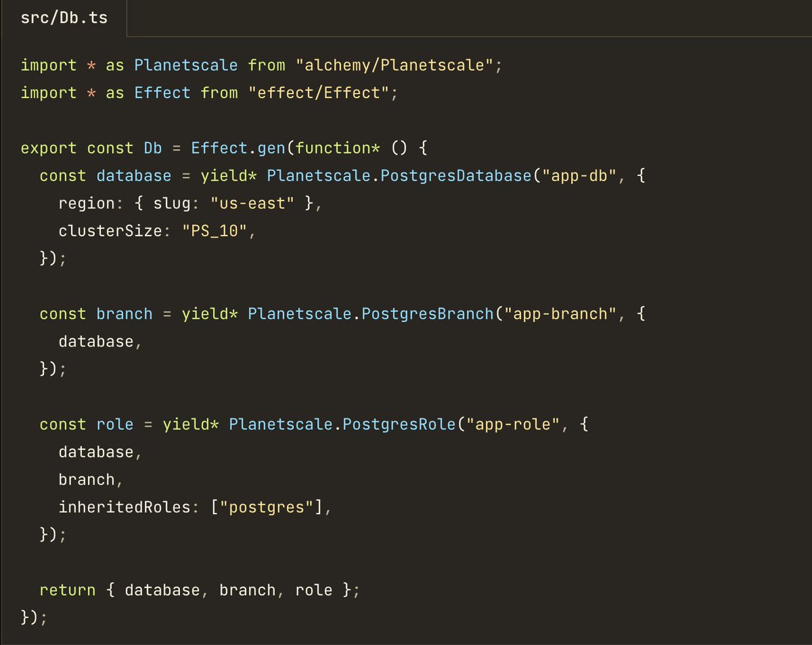This screenshot has width=812, height=645.
Task: Click the role variable in const declaration
Action: [x=115, y=424]
